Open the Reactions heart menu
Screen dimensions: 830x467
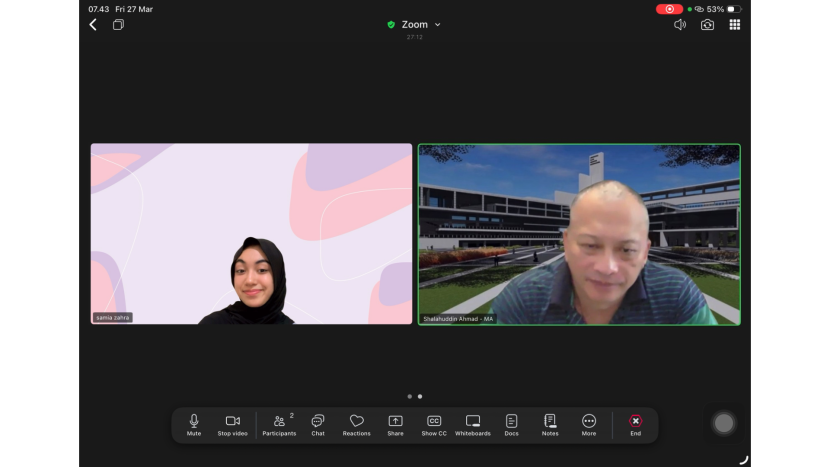(356, 424)
